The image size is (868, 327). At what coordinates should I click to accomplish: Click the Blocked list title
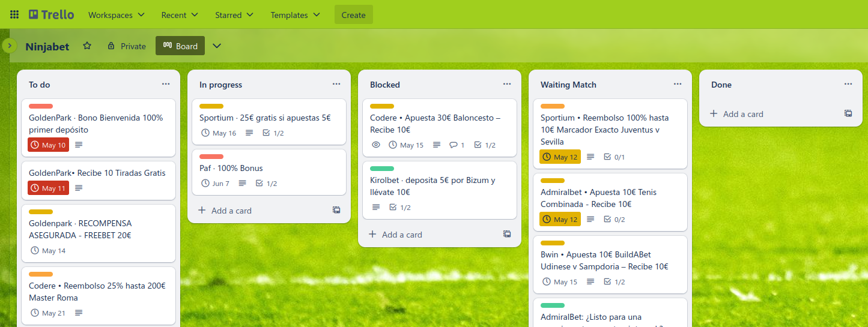(x=385, y=85)
